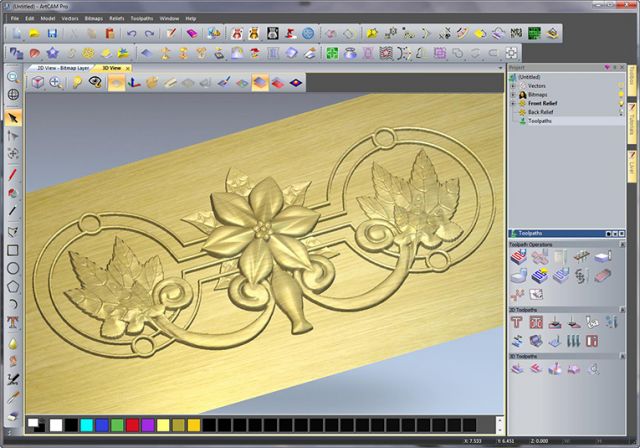
Task: Open the Toolpaths menu in menu bar
Action: coord(142,18)
